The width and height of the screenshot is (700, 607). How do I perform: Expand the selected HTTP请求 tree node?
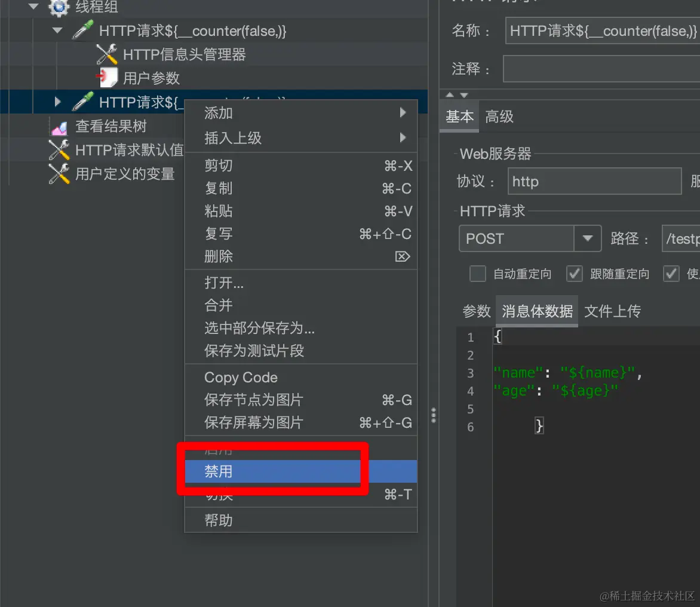57,102
